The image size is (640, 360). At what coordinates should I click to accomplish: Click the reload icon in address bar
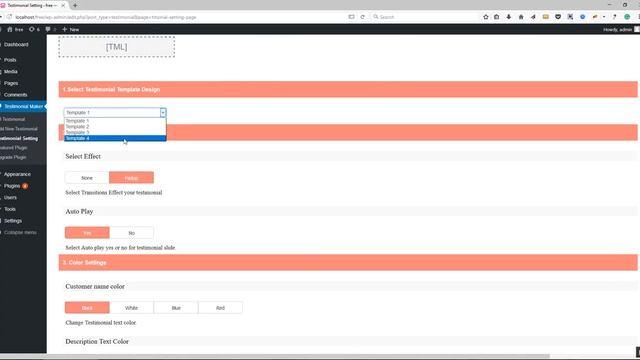click(x=362, y=17)
